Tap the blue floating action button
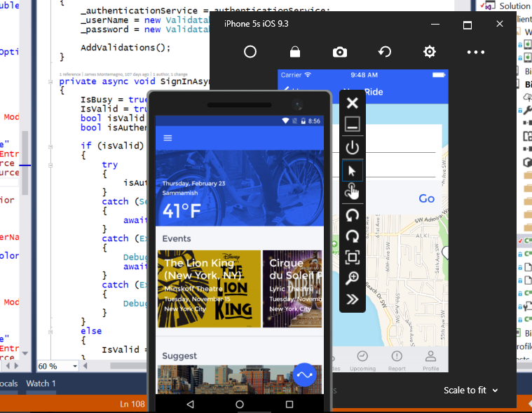 (304, 374)
